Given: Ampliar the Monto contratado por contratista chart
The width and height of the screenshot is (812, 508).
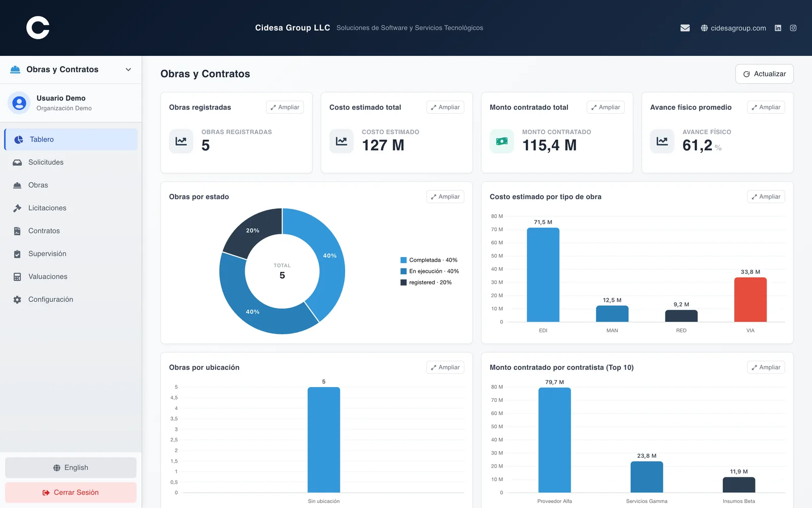Looking at the screenshot, I should (x=766, y=367).
